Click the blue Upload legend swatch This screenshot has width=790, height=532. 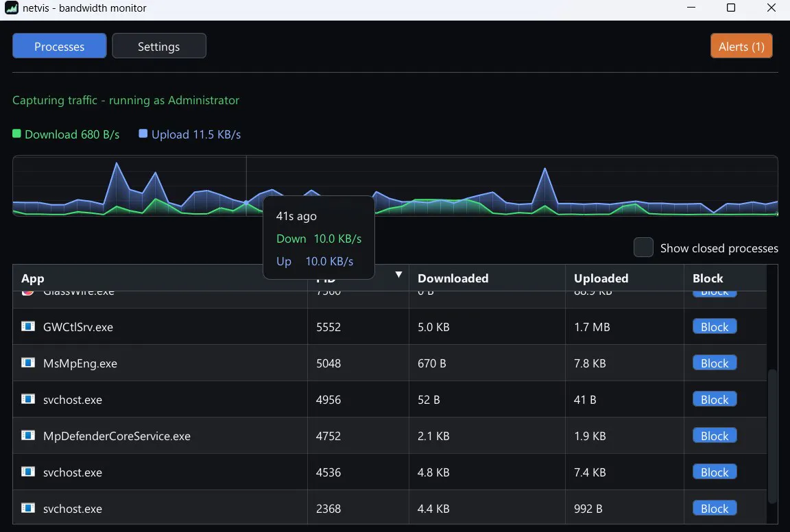(x=143, y=134)
